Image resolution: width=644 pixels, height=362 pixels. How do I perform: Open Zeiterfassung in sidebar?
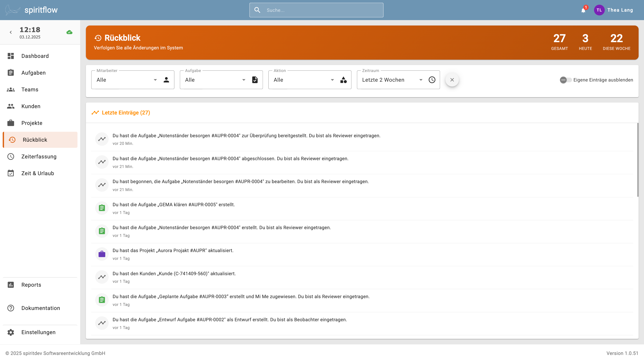(x=40, y=156)
